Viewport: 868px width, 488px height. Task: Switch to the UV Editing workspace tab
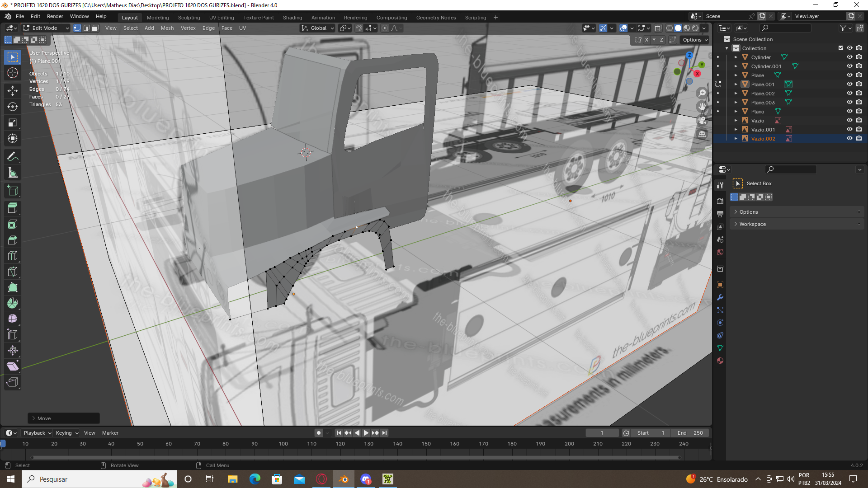click(222, 18)
